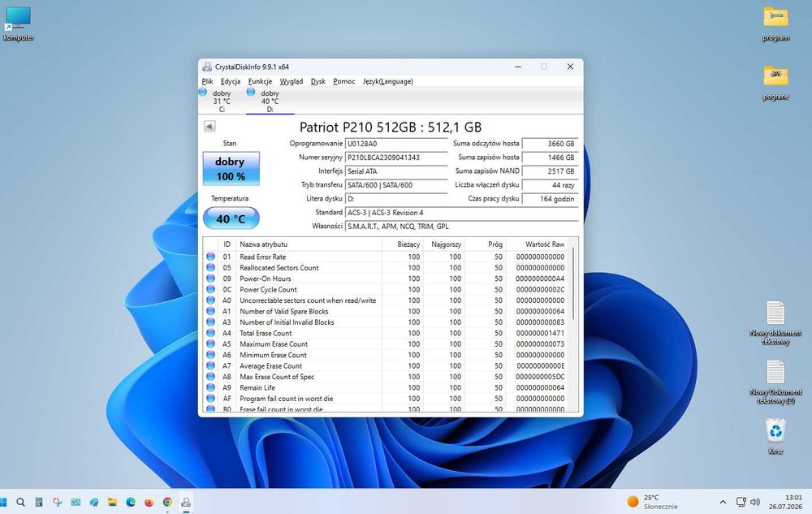Viewport: 812px width, 514px height.
Task: Click the attribute list vertical scrollbar
Action: (x=573, y=283)
